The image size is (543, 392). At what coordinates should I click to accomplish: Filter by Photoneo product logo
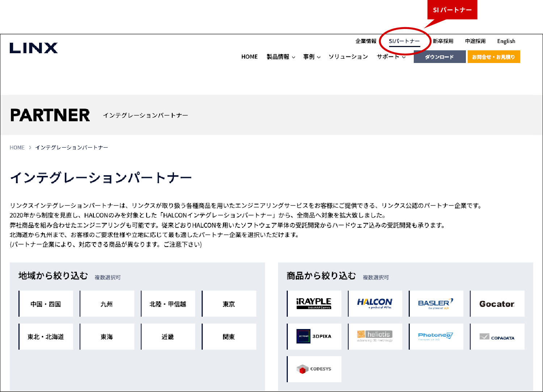(x=436, y=336)
